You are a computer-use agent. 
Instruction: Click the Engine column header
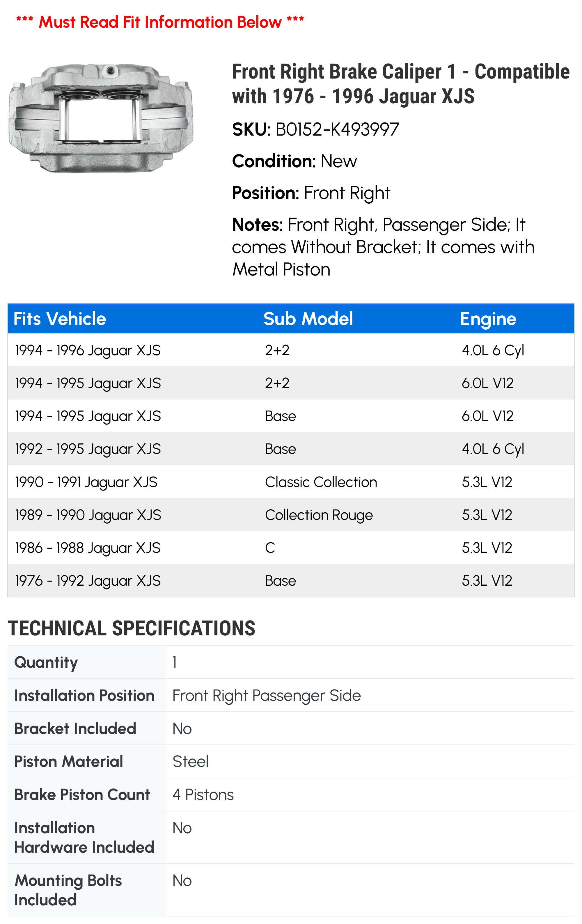[488, 319]
